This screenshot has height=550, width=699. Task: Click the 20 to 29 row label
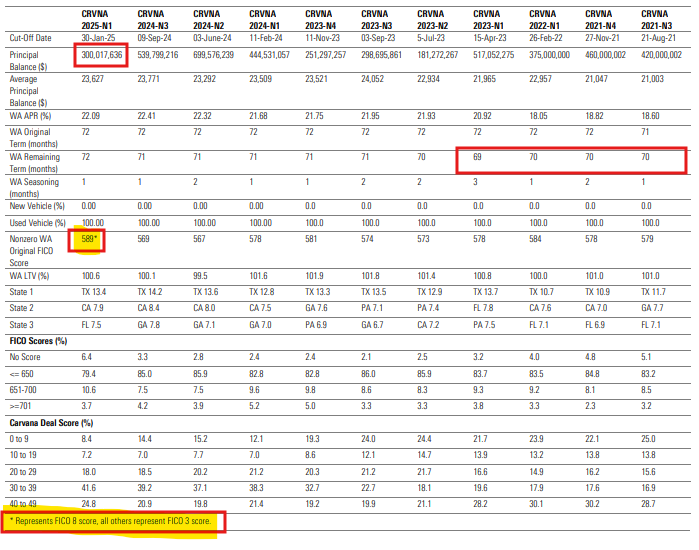pos(23,472)
